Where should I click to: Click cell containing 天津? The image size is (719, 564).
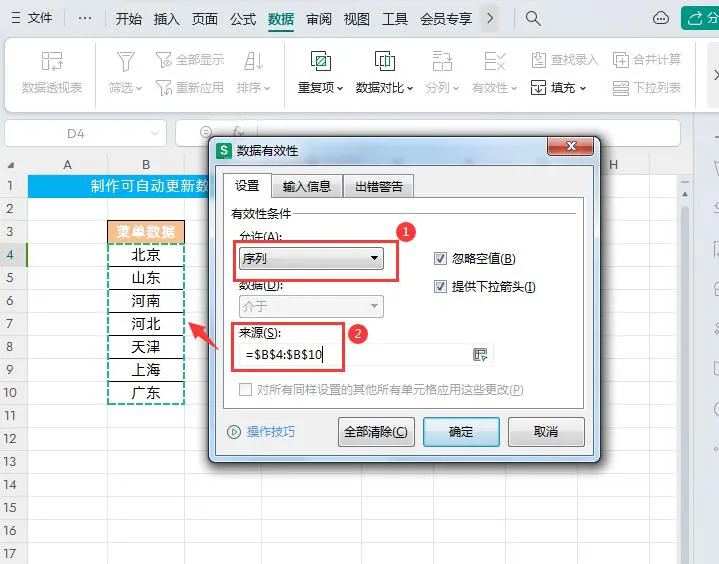click(146, 347)
